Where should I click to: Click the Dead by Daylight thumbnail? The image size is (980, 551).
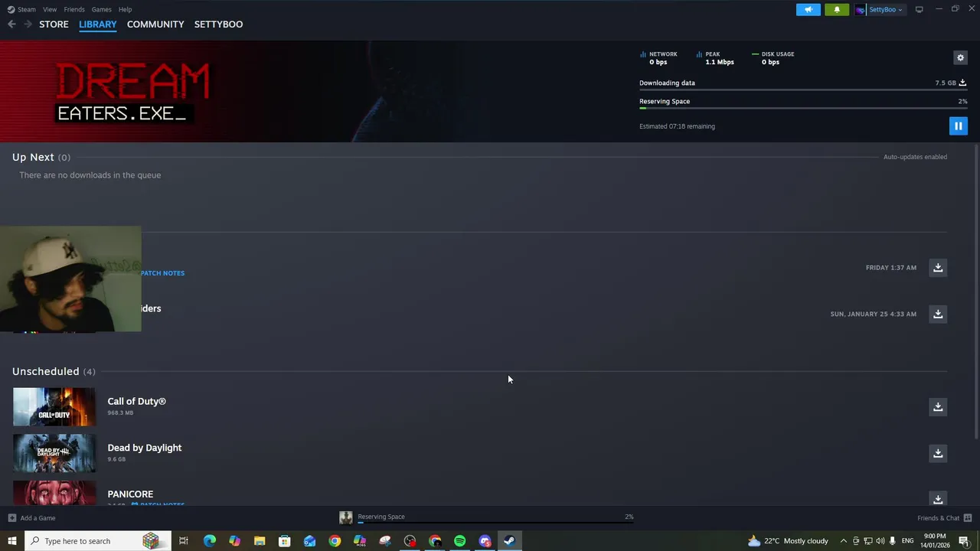click(x=54, y=453)
